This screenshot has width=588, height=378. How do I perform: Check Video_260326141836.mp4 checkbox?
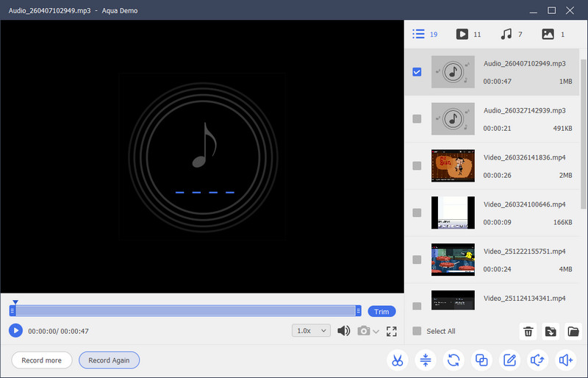pyautogui.click(x=417, y=165)
